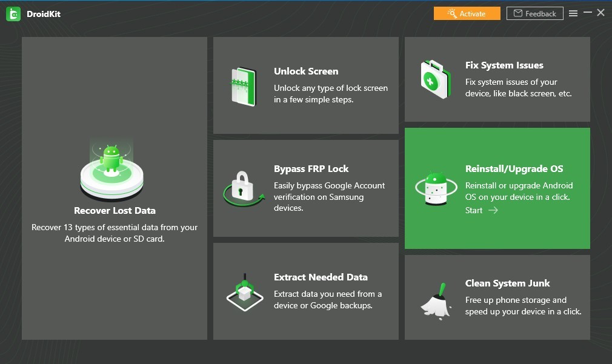Click the DroidKit logo icon
Viewport: 612px width, 364px height.
pos(13,13)
